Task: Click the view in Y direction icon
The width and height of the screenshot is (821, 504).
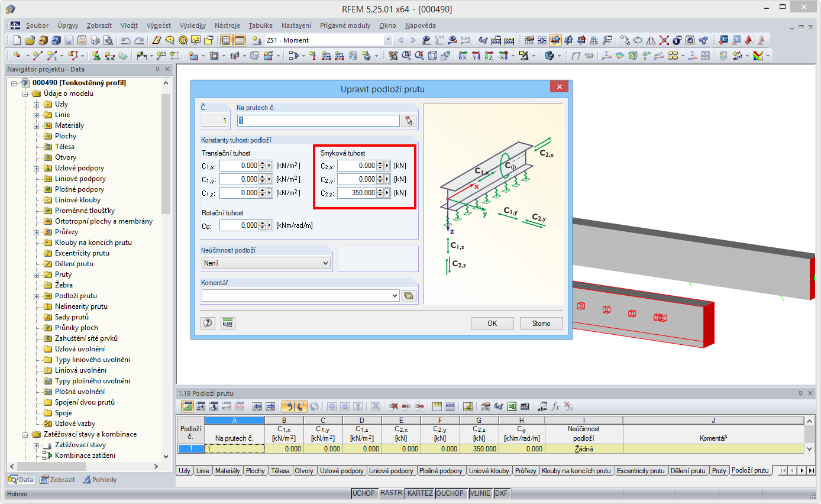Action: pyautogui.click(x=476, y=56)
